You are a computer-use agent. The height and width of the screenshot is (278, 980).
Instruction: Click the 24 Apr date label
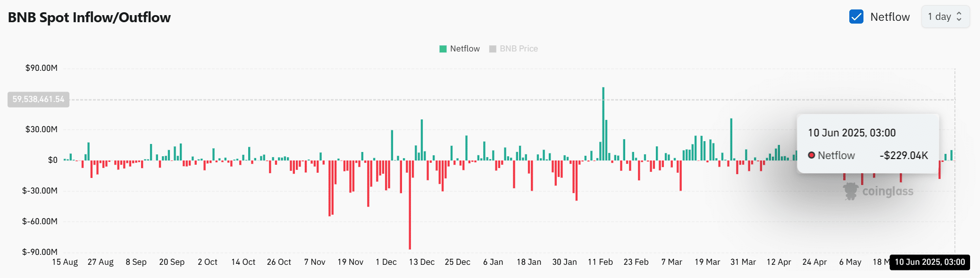point(814,262)
